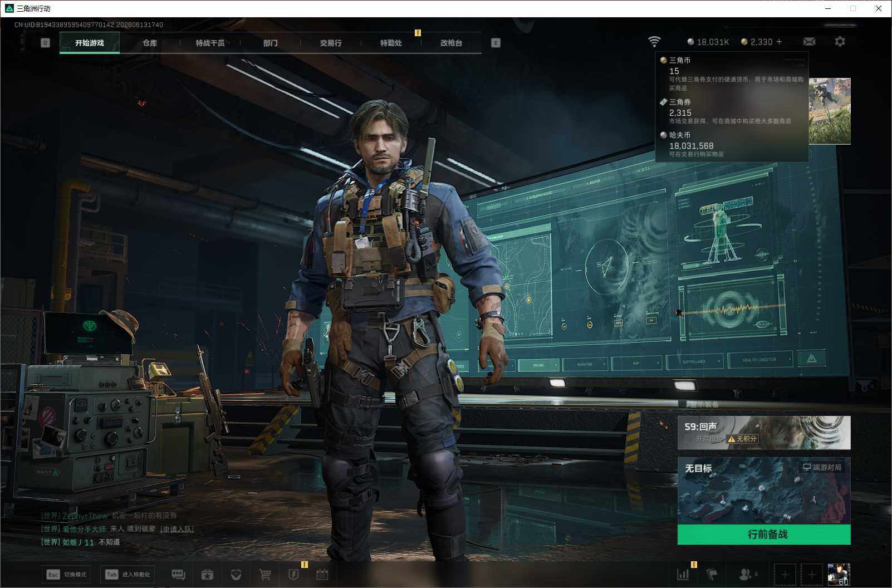Screen dimensions: 892x588
Task: Click the soldier artwork thumbnail beside currency popup
Action: tap(830, 111)
